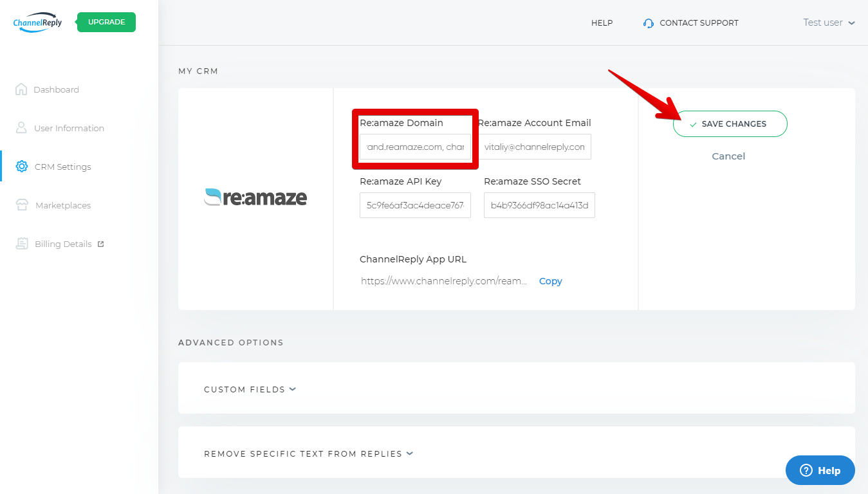Go to User Information page
Screen dimensions: 868x494
(69, 128)
